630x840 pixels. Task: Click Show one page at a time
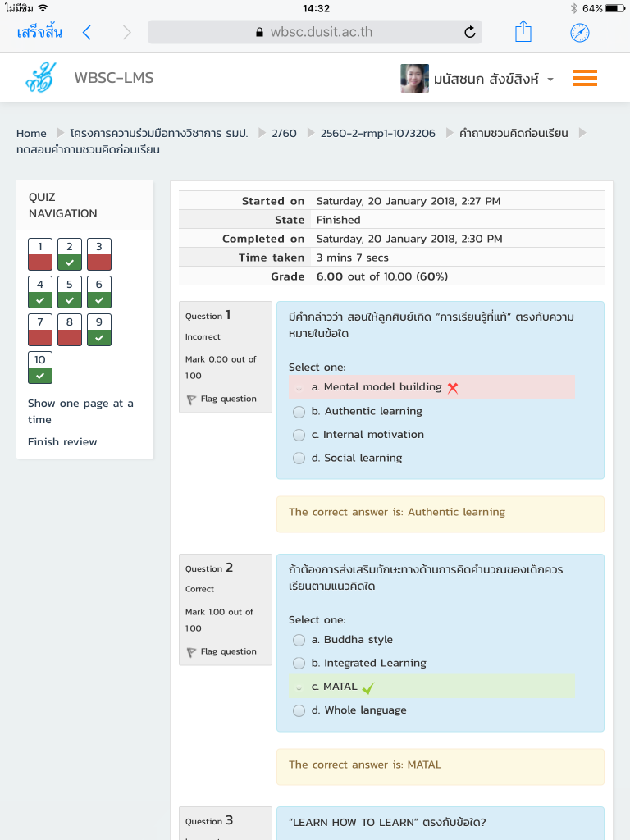click(x=80, y=411)
